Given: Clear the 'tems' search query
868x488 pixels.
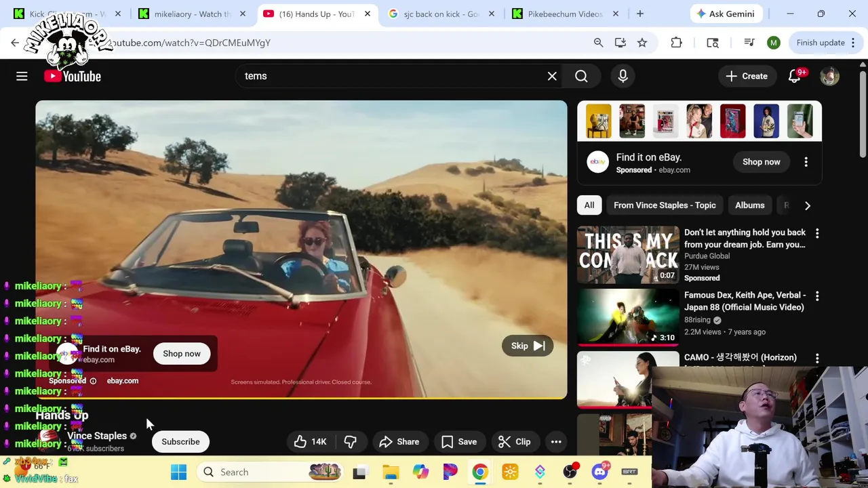Looking at the screenshot, I should click(x=552, y=76).
